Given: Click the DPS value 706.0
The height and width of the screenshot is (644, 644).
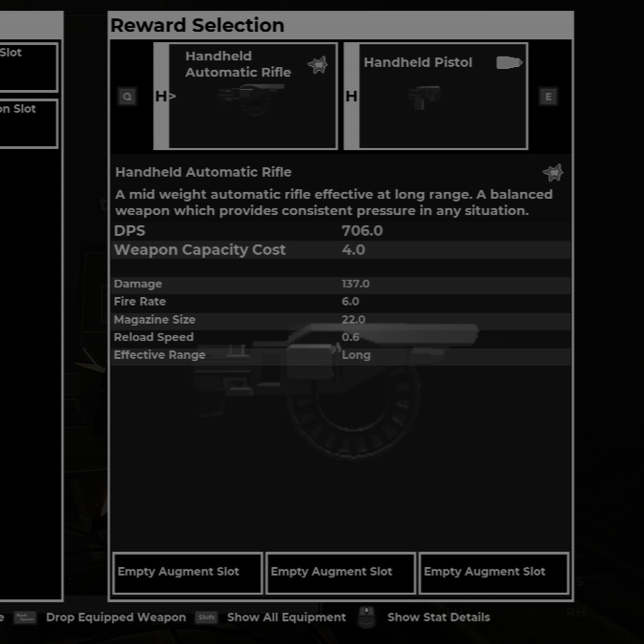Looking at the screenshot, I should point(363,231).
